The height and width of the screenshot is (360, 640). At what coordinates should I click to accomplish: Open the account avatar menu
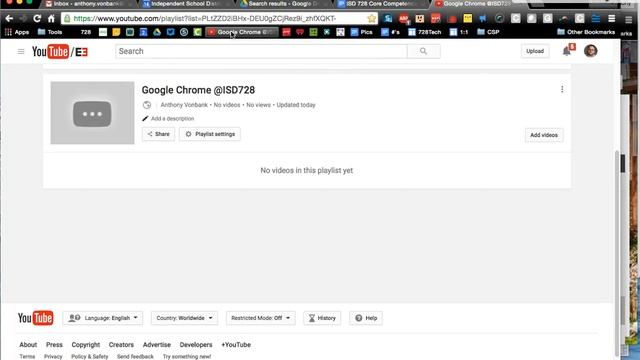coord(591,51)
